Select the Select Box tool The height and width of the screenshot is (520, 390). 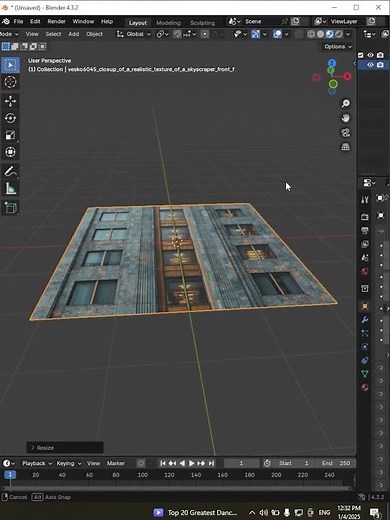[10, 65]
